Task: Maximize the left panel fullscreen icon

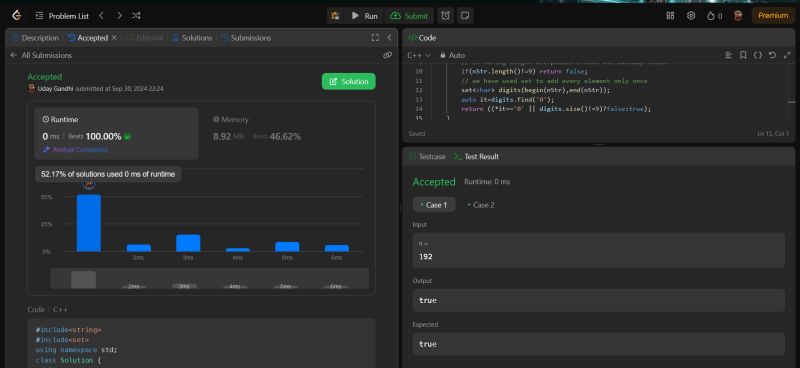Action: (x=375, y=38)
